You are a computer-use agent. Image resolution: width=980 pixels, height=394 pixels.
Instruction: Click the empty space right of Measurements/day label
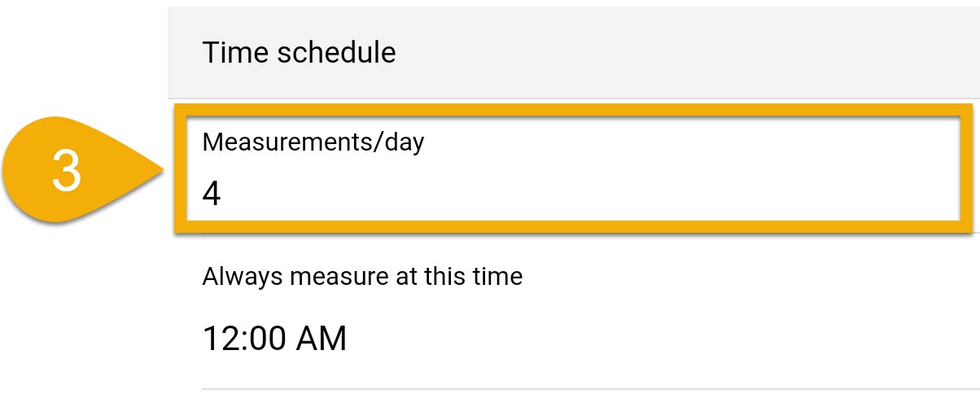coord(692,142)
